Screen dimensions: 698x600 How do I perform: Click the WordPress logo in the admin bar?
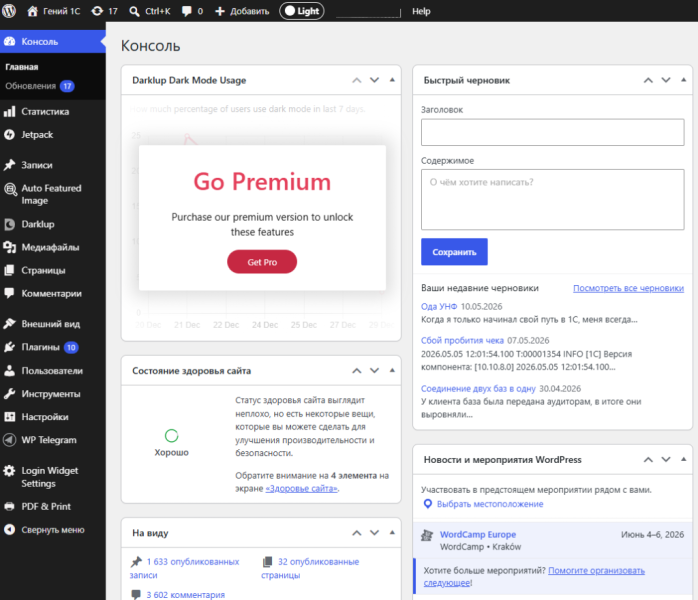point(9,11)
